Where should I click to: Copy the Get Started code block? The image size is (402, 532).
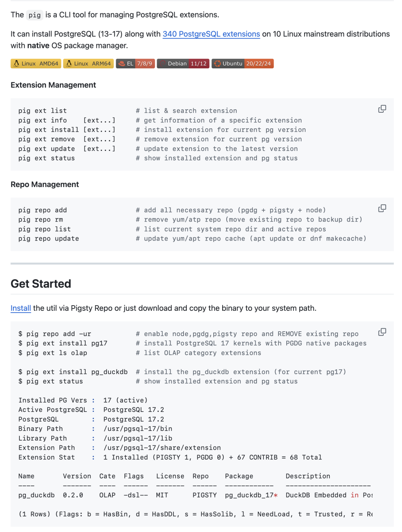382,332
